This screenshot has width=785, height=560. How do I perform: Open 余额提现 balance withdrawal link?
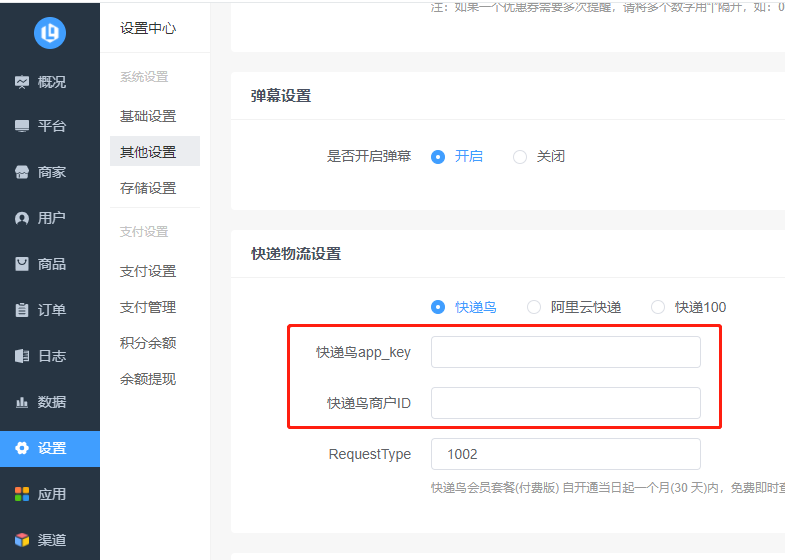click(x=148, y=379)
